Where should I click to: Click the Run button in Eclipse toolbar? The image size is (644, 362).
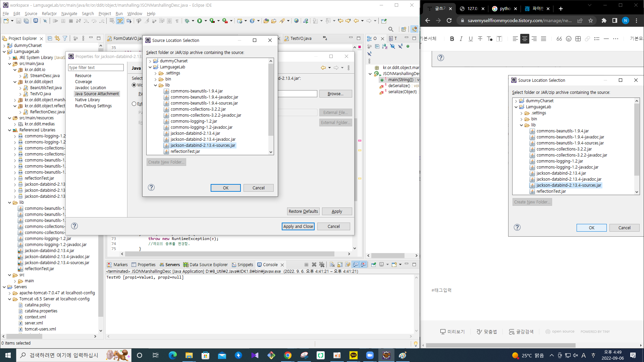click(x=200, y=21)
